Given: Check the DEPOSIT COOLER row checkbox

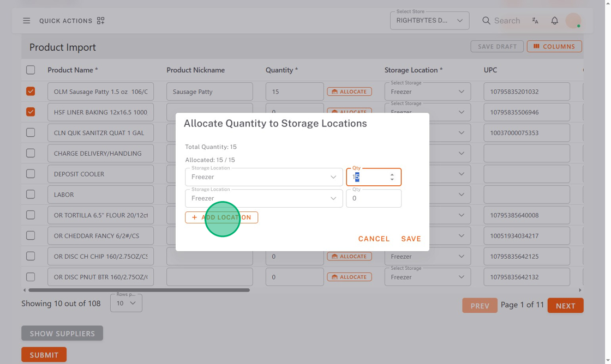Looking at the screenshot, I should 31,174.
